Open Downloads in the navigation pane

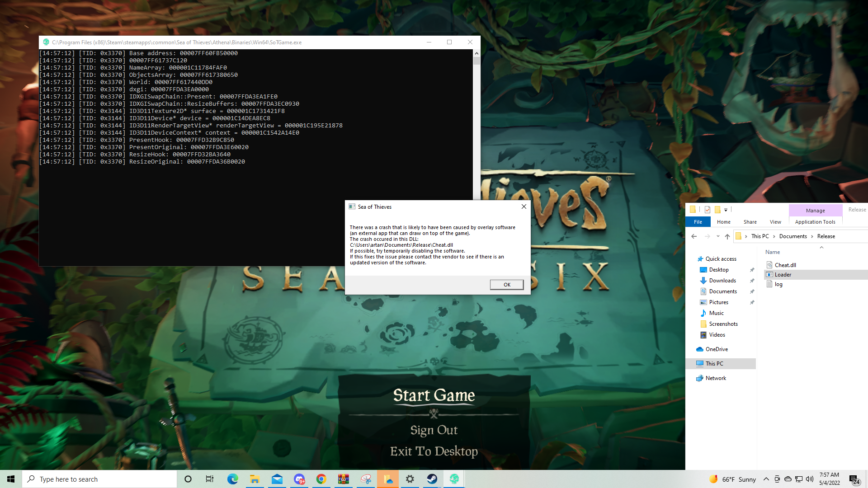click(722, 281)
